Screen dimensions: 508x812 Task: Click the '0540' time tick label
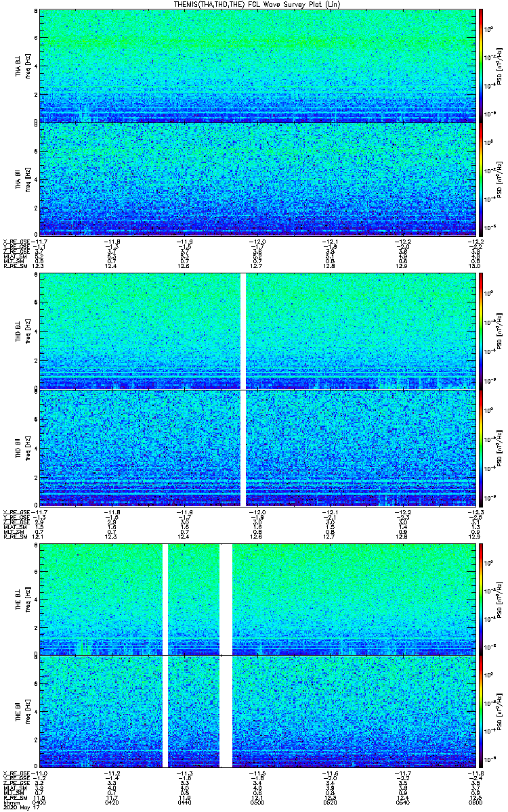pos(404,804)
